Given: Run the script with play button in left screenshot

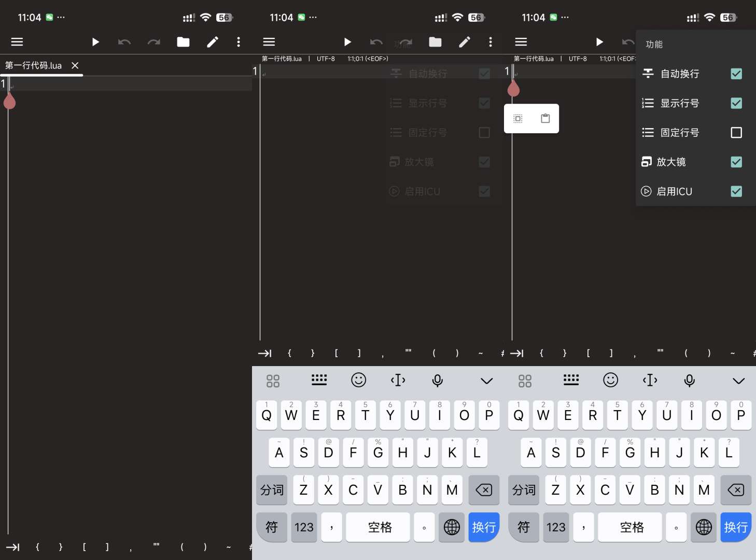Looking at the screenshot, I should (95, 42).
